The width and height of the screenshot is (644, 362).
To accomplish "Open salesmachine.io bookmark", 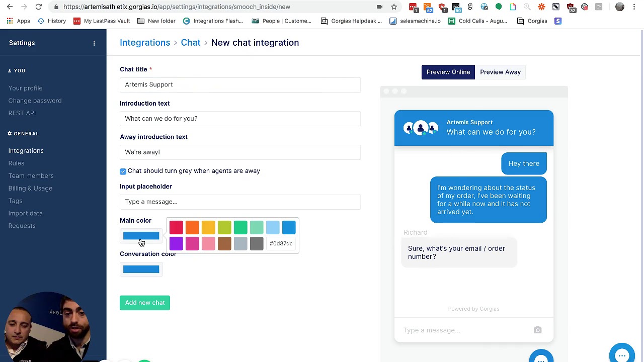I will coord(415,21).
